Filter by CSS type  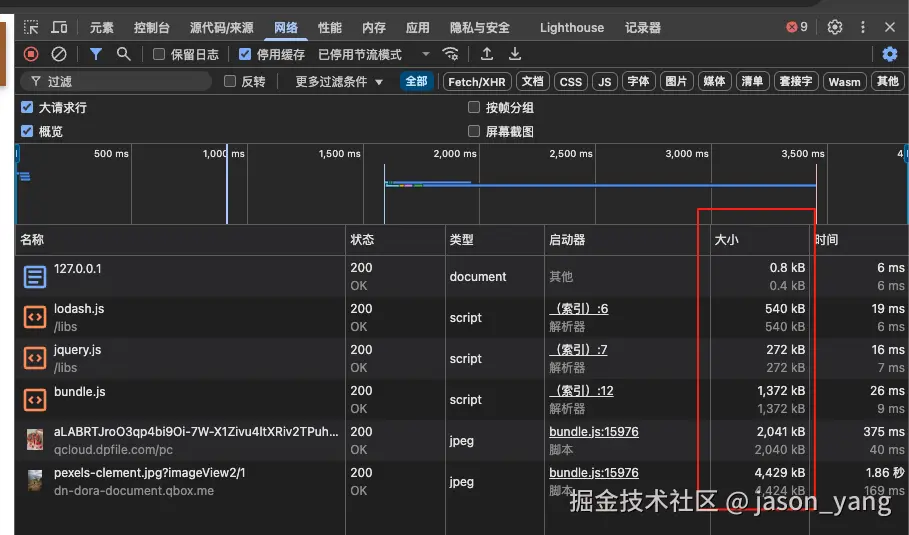570,82
